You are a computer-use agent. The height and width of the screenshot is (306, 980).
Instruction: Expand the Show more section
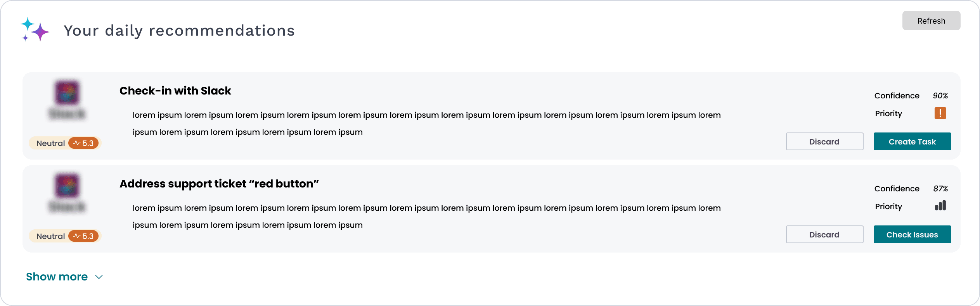tap(57, 276)
